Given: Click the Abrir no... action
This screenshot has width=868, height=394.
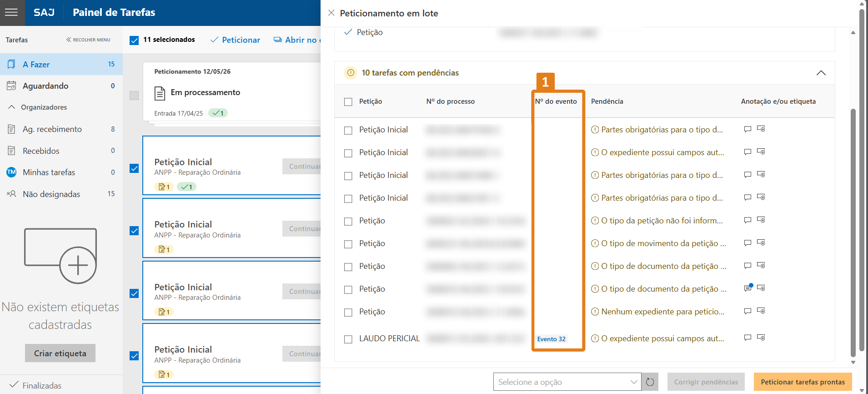Looking at the screenshot, I should 296,40.
